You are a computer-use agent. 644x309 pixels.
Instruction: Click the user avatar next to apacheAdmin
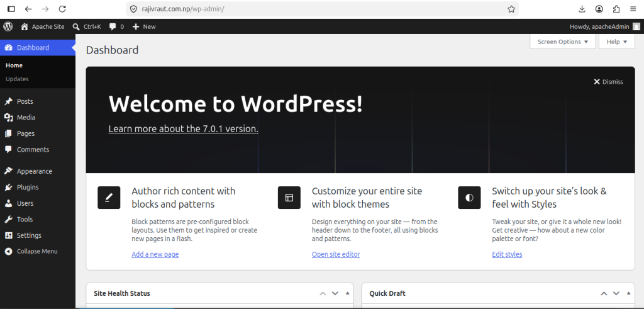tap(636, 26)
